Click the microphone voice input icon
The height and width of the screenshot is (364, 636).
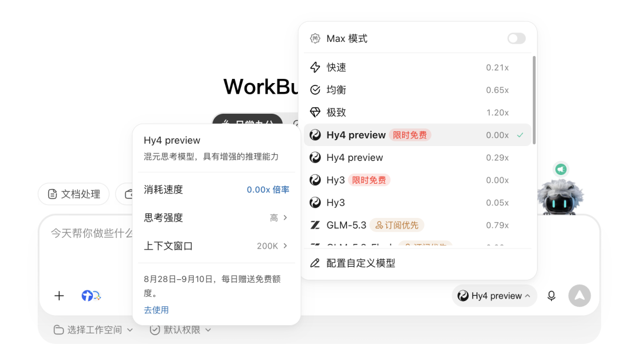pyautogui.click(x=551, y=296)
